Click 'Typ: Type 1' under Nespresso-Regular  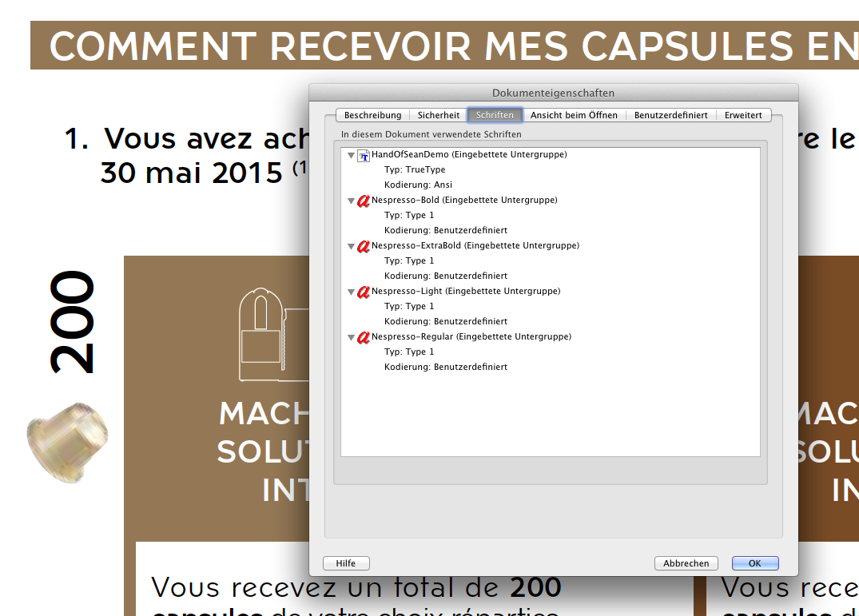tap(408, 352)
